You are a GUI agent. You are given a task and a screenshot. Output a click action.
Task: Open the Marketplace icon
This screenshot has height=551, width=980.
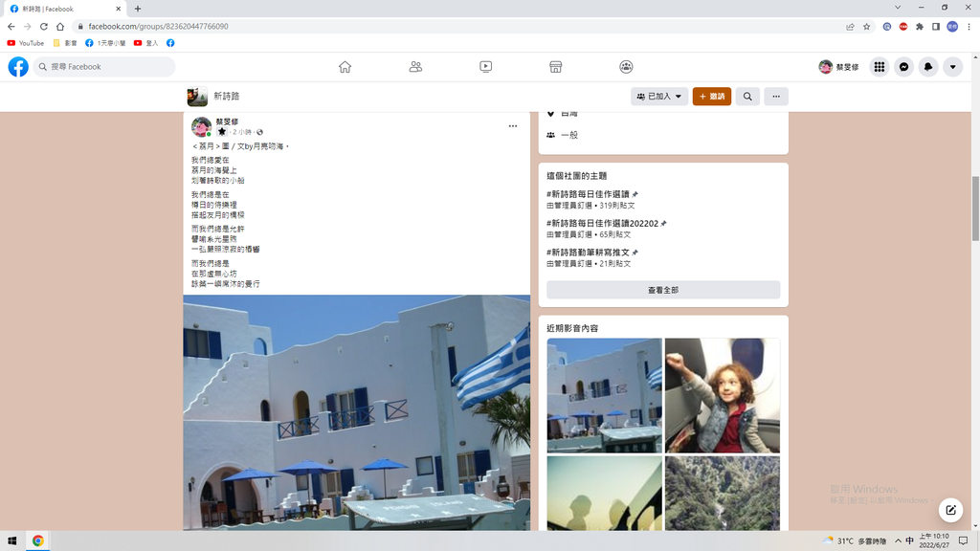[x=555, y=67]
